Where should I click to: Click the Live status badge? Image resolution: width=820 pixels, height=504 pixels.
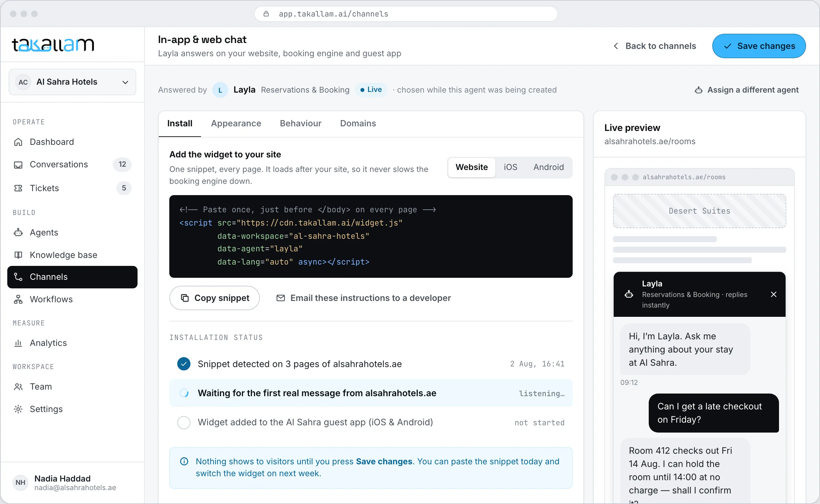(x=371, y=90)
